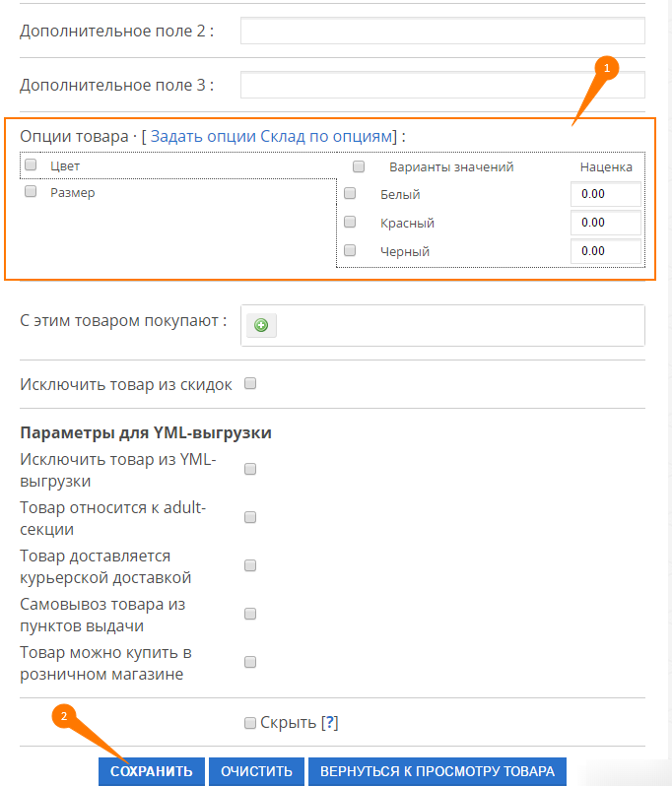Click the green plus icon for related products
Image resolution: width=672 pixels, height=786 pixels.
coord(261,325)
